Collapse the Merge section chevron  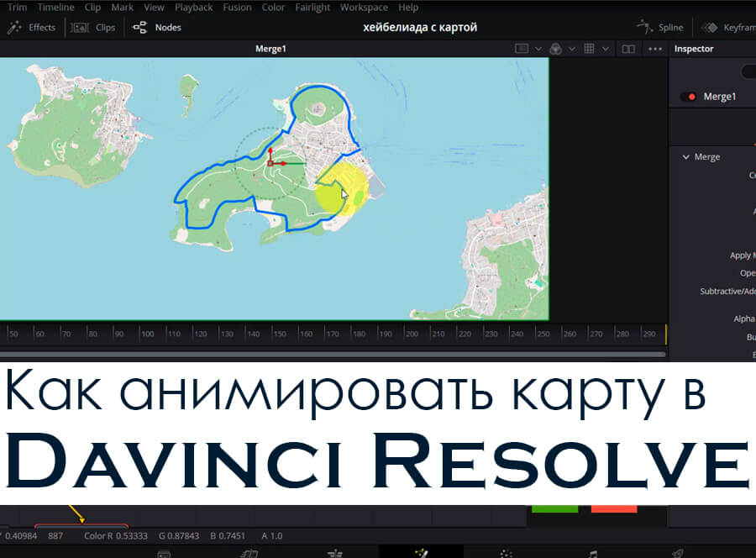pos(685,157)
